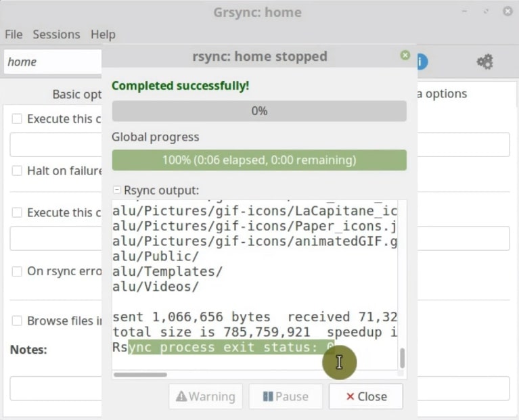Image resolution: width=519 pixels, height=420 pixels.
Task: Open the Help menu
Action: (x=103, y=34)
